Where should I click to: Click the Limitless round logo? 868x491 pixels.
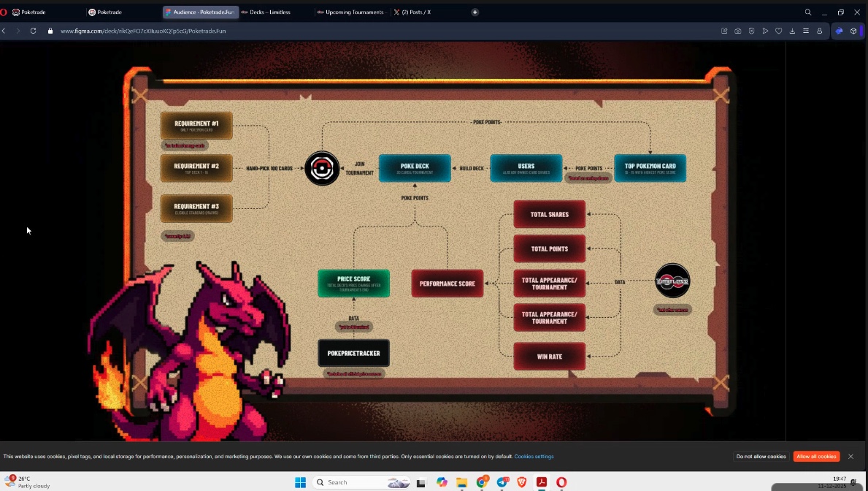pyautogui.click(x=672, y=281)
